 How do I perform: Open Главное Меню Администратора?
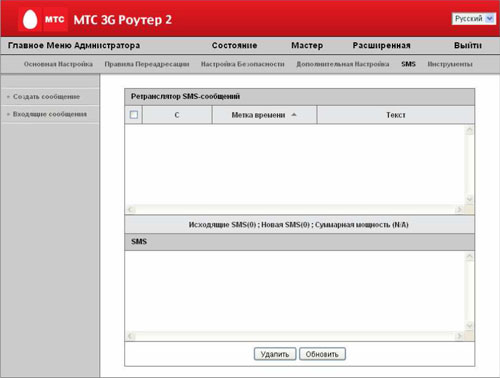click(x=74, y=46)
